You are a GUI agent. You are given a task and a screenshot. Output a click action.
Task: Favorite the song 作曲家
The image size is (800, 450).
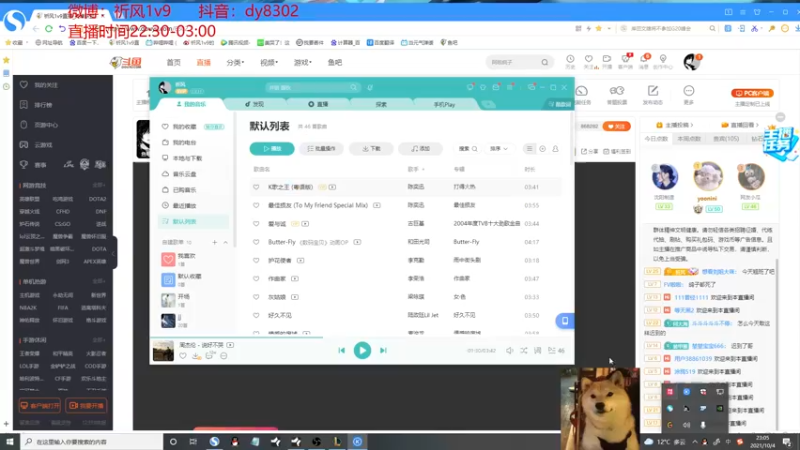[x=256, y=279]
